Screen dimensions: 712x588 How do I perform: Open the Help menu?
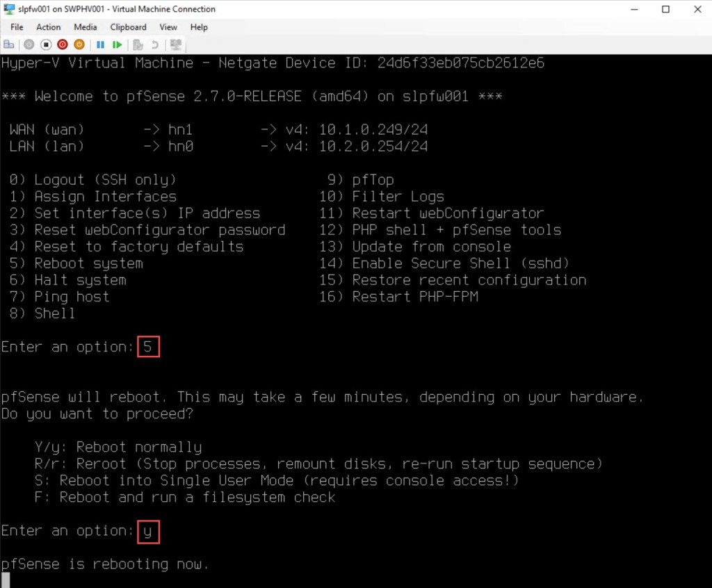[199, 27]
